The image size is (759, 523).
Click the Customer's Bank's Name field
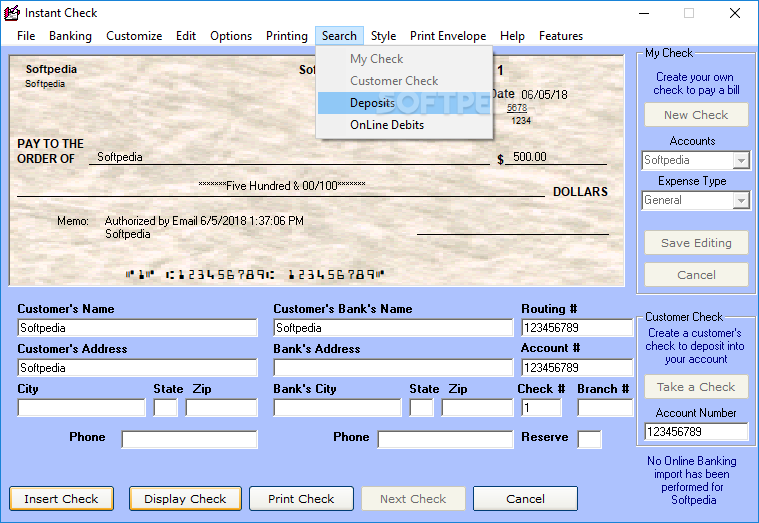(393, 328)
